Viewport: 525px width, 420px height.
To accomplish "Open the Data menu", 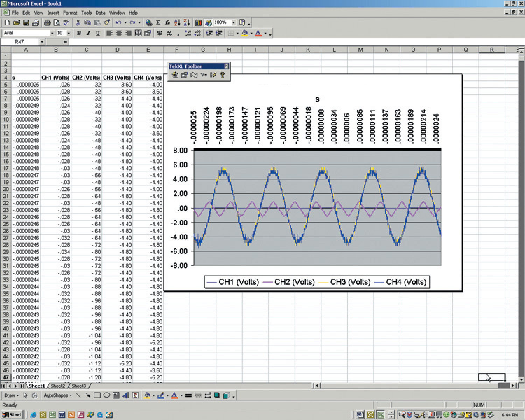I will coord(100,13).
